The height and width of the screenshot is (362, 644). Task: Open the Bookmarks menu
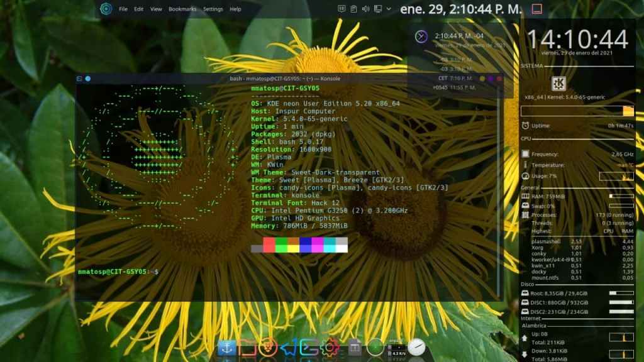182,9
